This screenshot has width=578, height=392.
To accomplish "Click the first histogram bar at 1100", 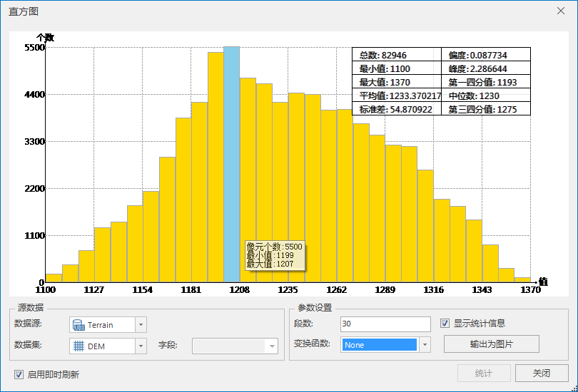I will pyautogui.click(x=54, y=278).
